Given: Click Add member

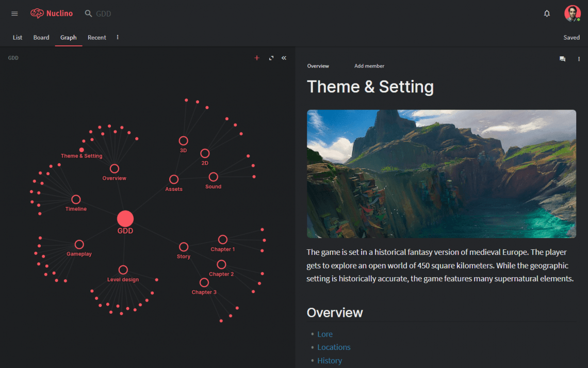Looking at the screenshot, I should [x=369, y=66].
